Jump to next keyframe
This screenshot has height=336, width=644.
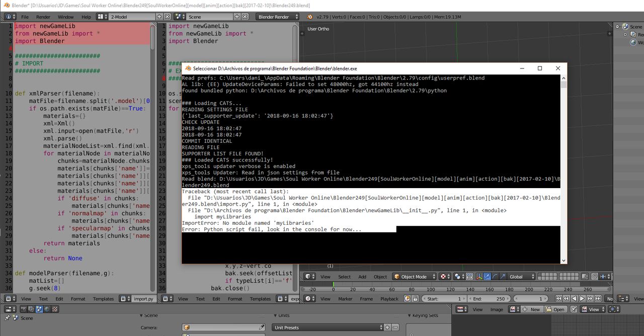590,298
